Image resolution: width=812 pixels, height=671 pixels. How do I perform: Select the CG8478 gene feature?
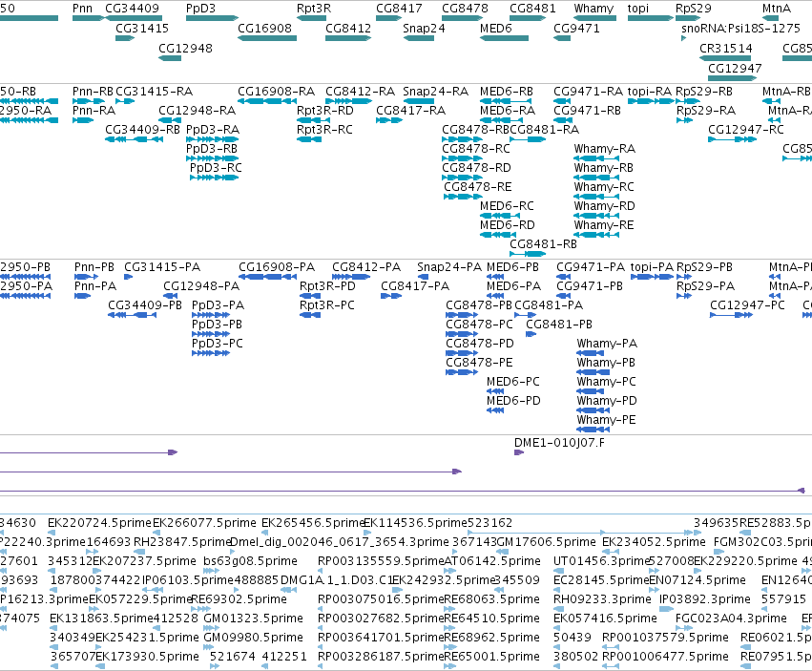pyautogui.click(x=462, y=18)
